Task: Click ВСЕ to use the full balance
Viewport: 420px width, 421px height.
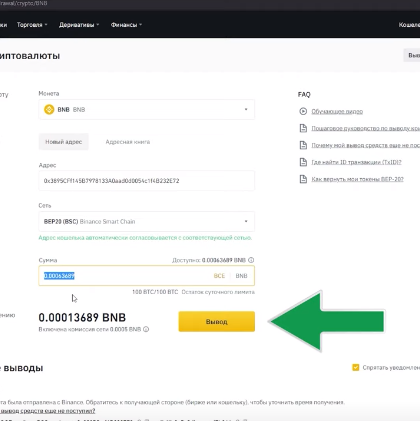Action: coord(219,276)
